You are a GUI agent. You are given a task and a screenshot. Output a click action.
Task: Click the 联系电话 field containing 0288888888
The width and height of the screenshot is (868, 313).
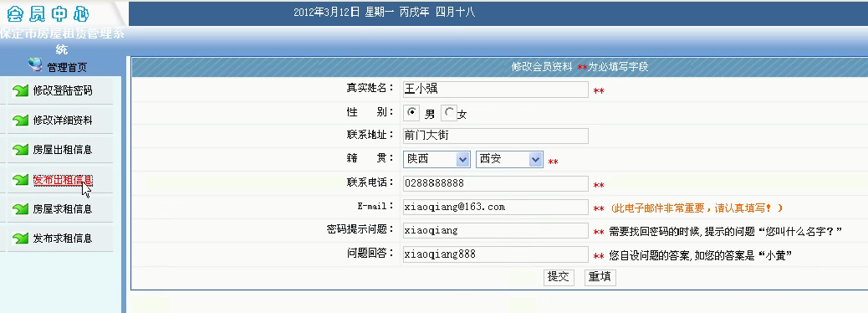495,183
